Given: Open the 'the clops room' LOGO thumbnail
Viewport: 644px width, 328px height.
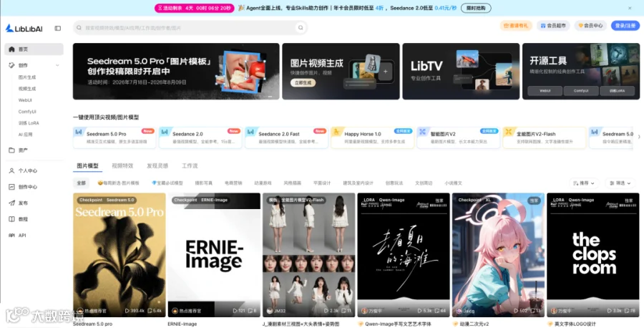Looking at the screenshot, I should [592, 255].
